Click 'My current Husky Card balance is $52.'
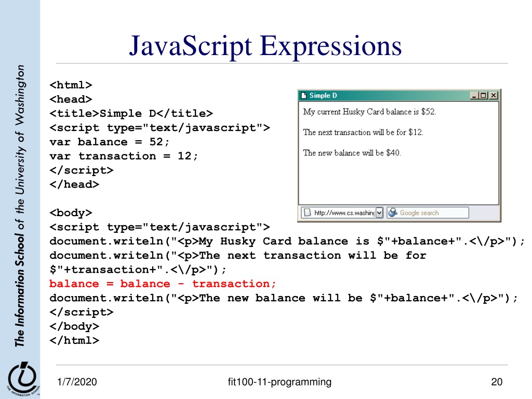Screen dimensions: 532x399 369,112
